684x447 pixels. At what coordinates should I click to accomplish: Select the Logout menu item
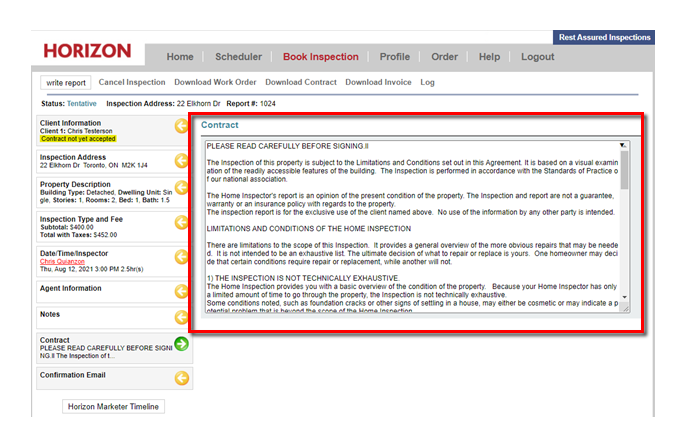click(x=537, y=57)
